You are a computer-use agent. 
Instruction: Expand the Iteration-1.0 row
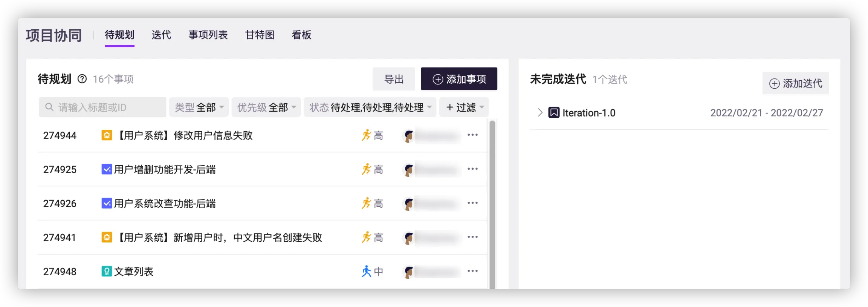point(540,113)
